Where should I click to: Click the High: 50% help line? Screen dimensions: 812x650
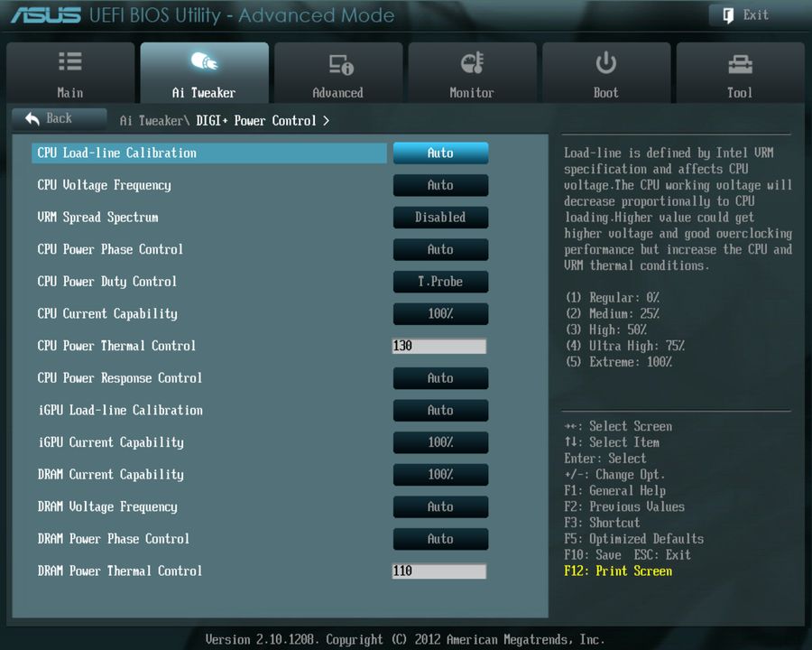point(606,330)
